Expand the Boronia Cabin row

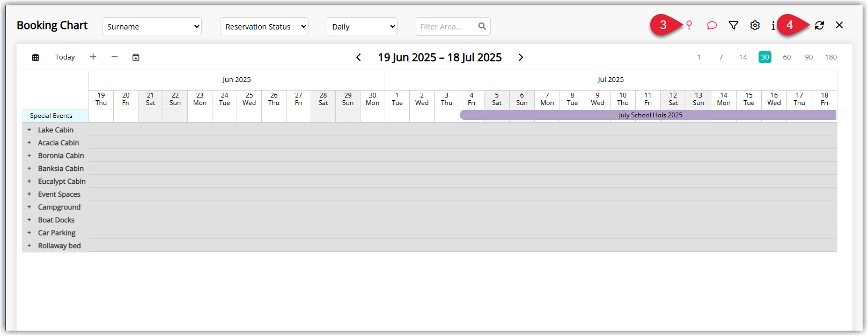tap(30, 155)
